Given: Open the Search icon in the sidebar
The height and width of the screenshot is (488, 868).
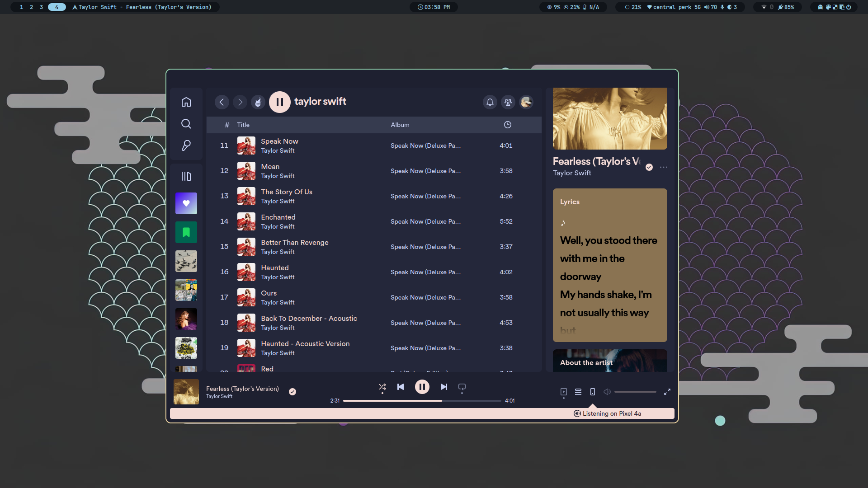Looking at the screenshot, I should click(x=186, y=124).
